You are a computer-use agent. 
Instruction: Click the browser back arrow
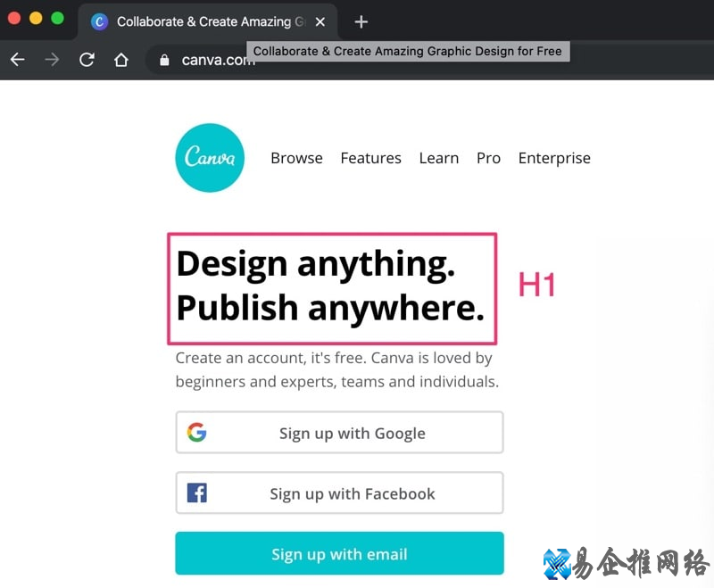[x=17, y=60]
